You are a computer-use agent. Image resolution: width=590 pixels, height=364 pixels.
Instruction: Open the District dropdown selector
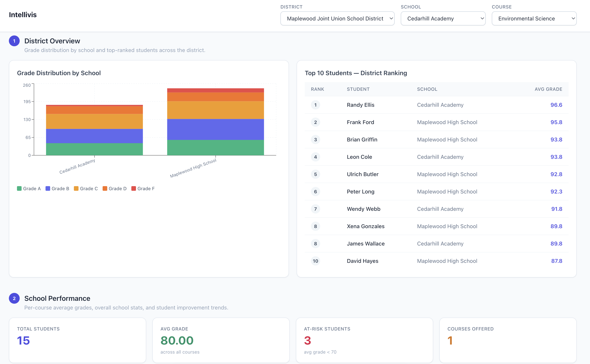click(337, 18)
